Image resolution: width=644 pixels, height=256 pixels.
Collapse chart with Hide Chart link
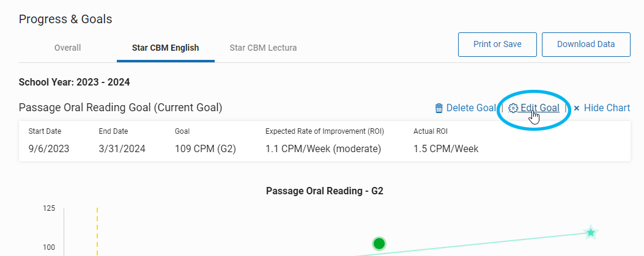pyautogui.click(x=607, y=108)
